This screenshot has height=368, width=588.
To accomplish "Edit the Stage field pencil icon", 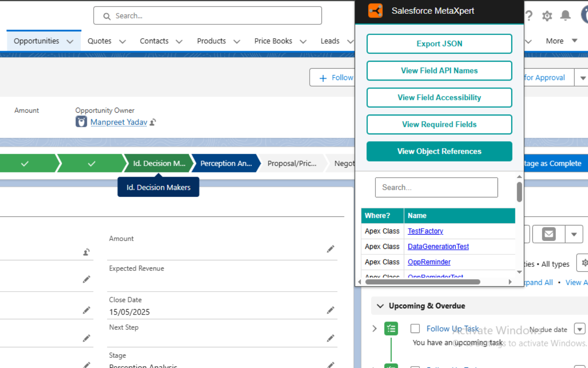I will [x=330, y=365].
